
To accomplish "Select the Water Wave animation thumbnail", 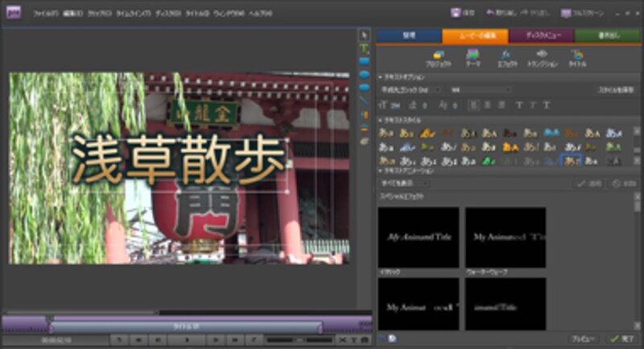I will pos(506,237).
